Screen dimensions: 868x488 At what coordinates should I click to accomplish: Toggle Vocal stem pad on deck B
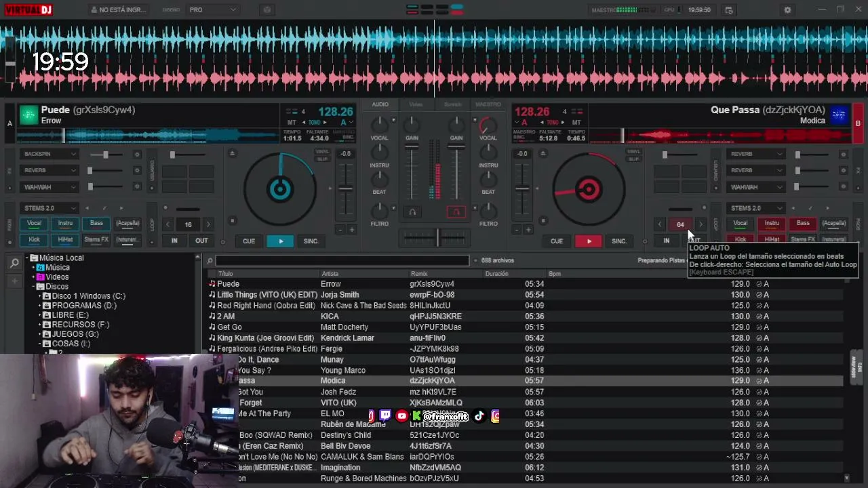coord(741,223)
